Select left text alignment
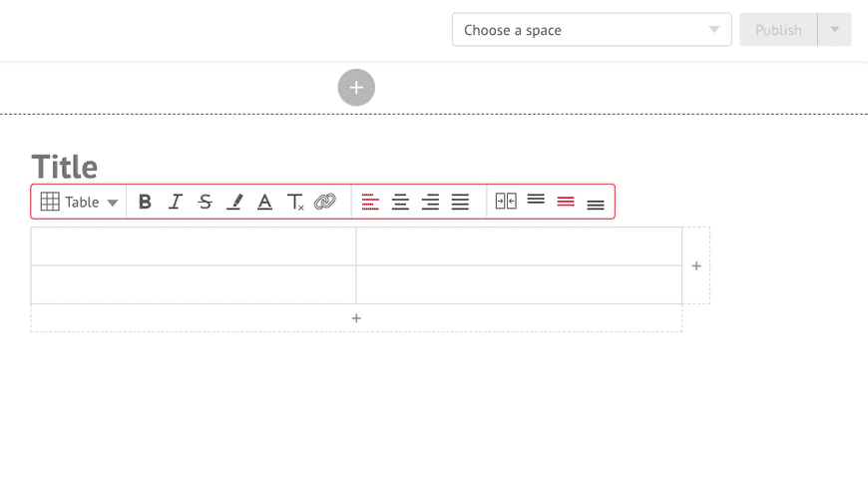Image resolution: width=868 pixels, height=487 pixels. (370, 202)
